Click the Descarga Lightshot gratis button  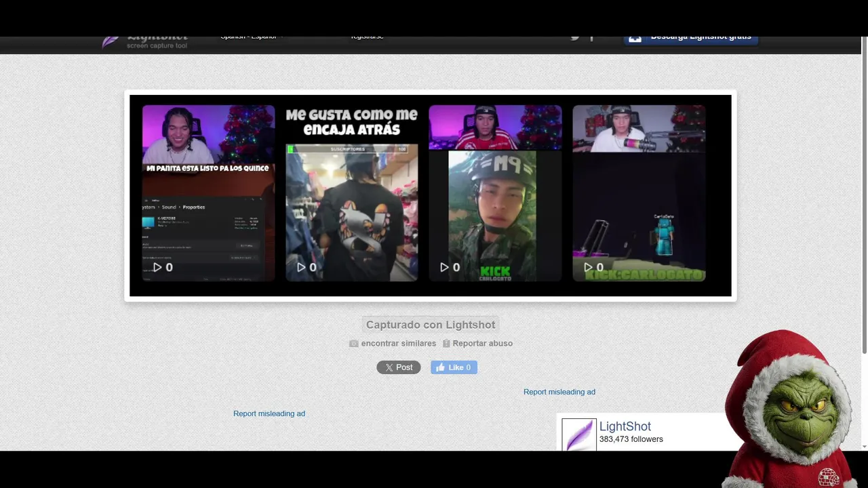tap(690, 40)
